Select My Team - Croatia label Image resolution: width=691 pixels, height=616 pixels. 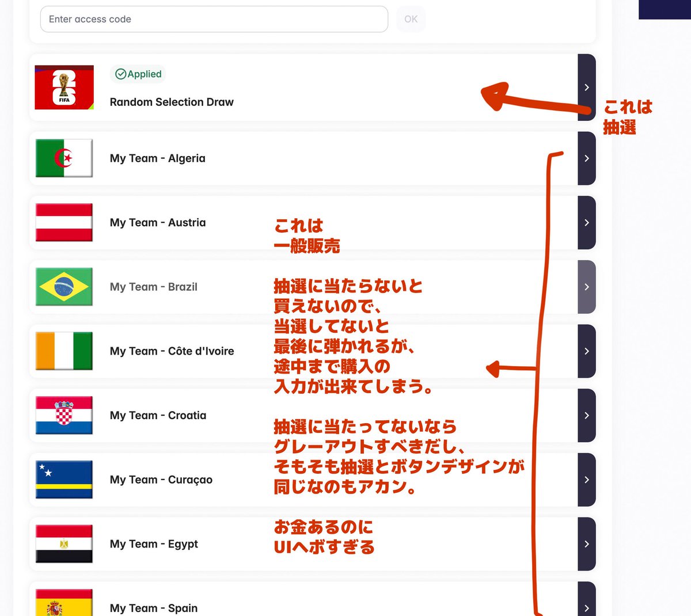coord(158,416)
